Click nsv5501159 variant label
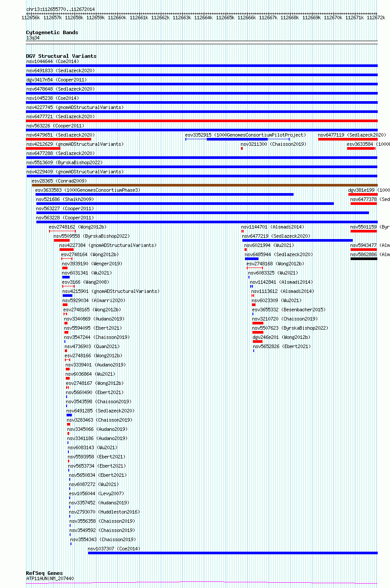The image size is (390, 588). [x=370, y=227]
